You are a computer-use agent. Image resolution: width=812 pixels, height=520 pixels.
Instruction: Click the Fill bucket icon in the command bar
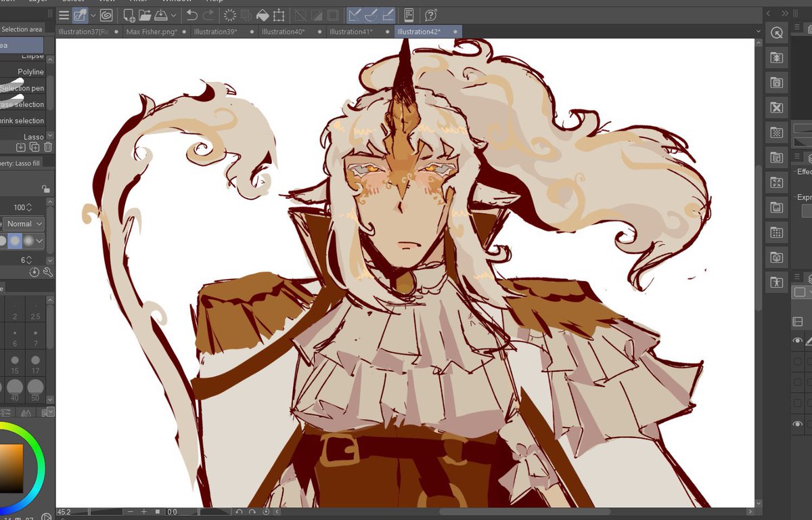pos(263,15)
